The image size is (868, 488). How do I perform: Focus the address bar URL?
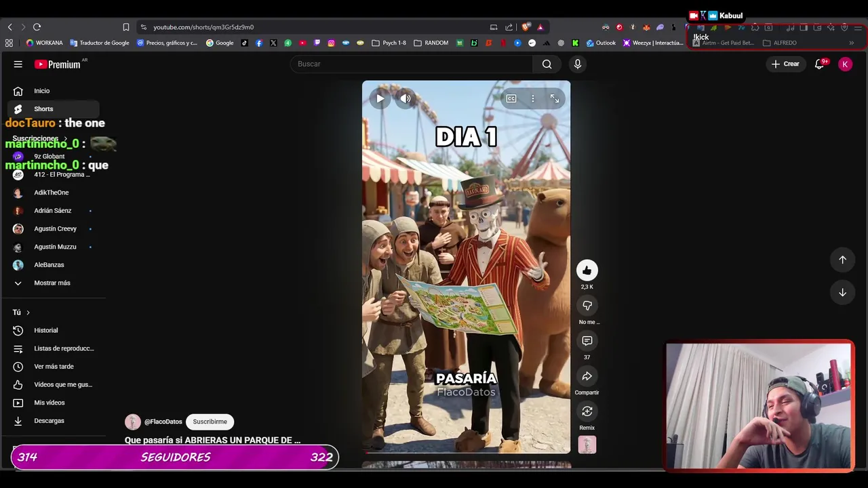[203, 27]
